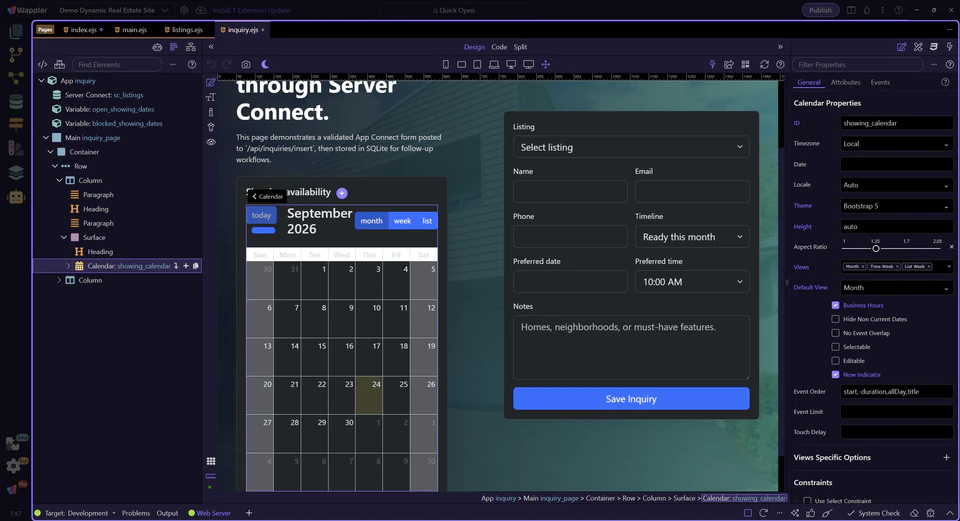Open the Database manager sidebar icon
Viewport: 960px width, 521px height.
(x=16, y=102)
